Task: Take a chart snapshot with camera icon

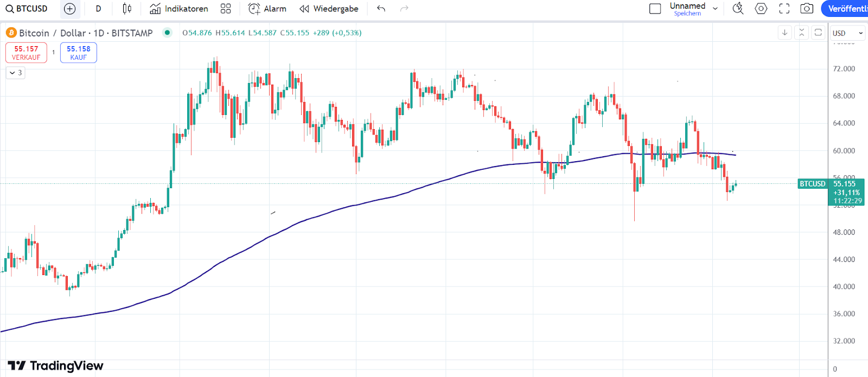Action: 807,9
